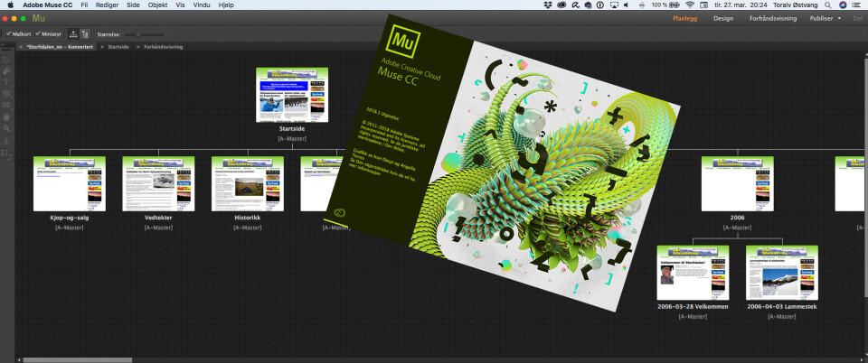Open the Side menu

(133, 5)
